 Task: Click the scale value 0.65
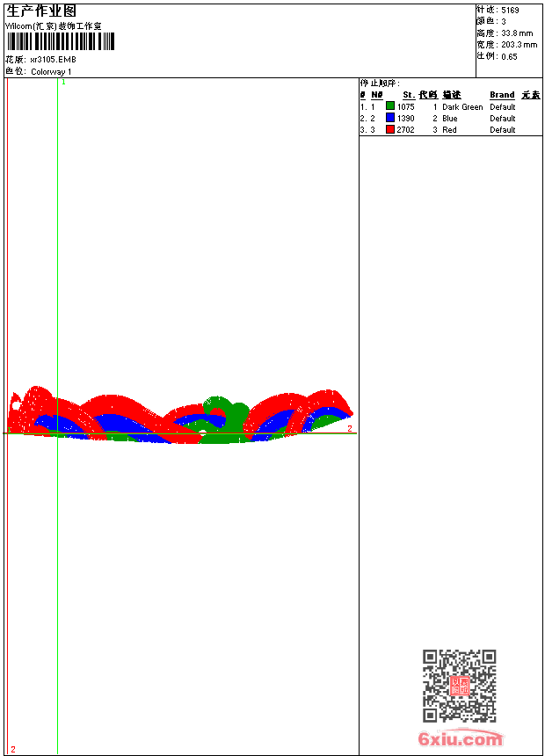pos(509,57)
